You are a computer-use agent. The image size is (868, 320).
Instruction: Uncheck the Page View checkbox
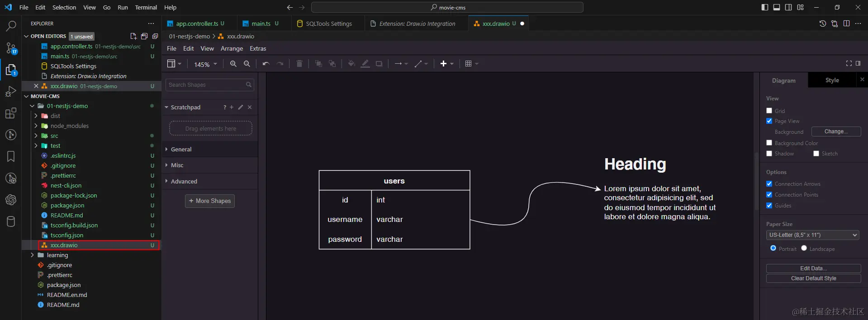click(769, 121)
